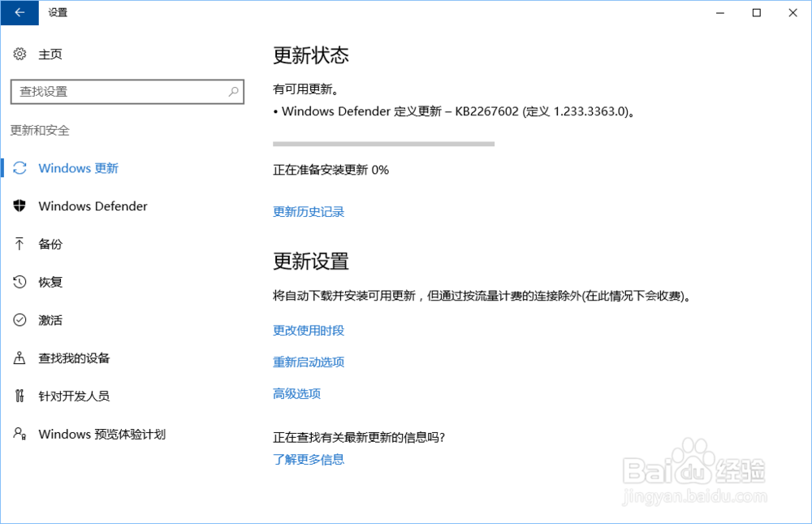Click the update install progress bar
The image size is (812, 524).
click(384, 144)
